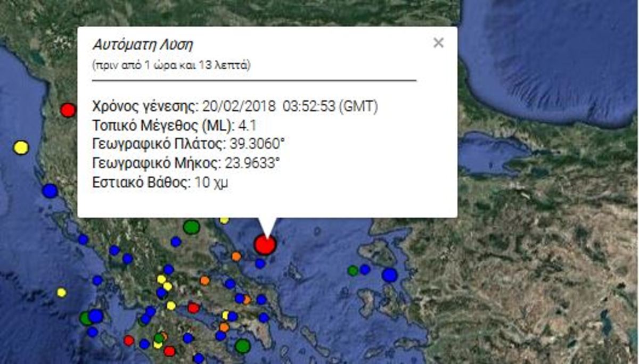639x364 pixels.
Task: Click the 'Εστιακό Βάθος: 10 χμ' line
Action: pos(161,183)
